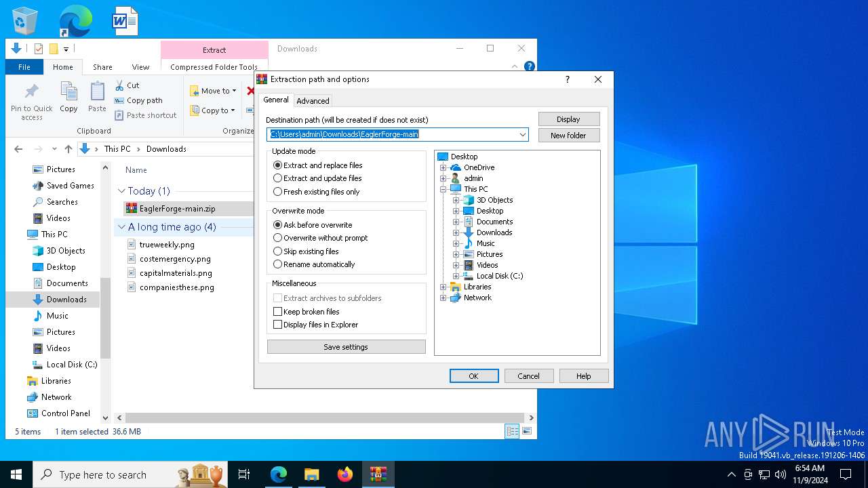Collapse the This PC tree node
This screenshot has height=488, width=868.
pyautogui.click(x=443, y=189)
